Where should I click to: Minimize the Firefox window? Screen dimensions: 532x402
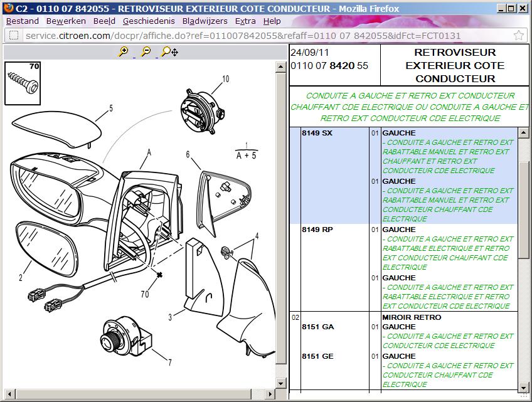tap(501, 9)
